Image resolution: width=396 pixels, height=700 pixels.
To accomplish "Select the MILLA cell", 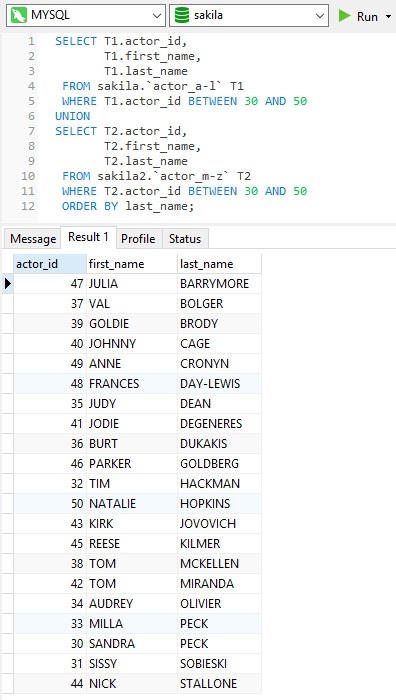I will (132, 624).
